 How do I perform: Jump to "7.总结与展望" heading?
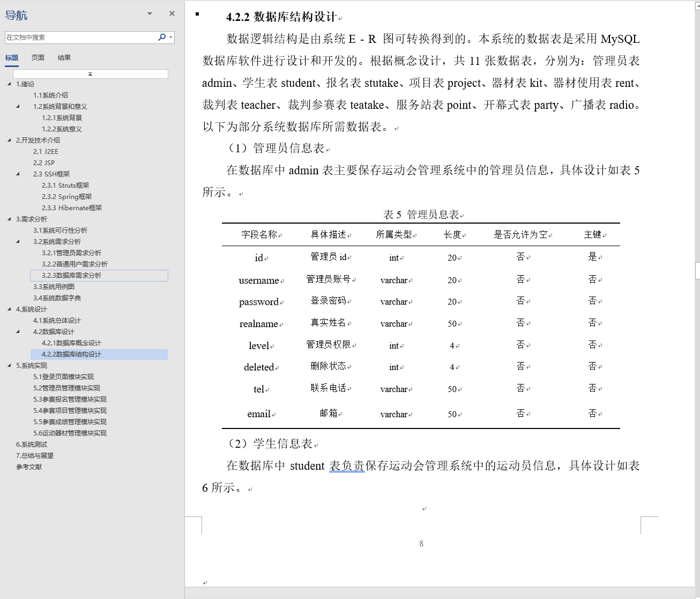(x=35, y=455)
